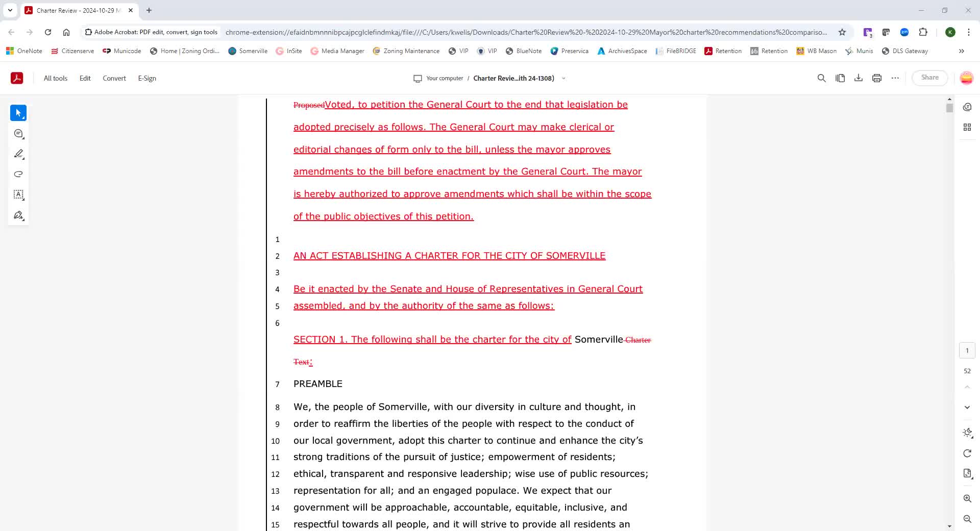The width and height of the screenshot is (980, 531).
Task: Open the Municode bookmark
Action: 122,51
